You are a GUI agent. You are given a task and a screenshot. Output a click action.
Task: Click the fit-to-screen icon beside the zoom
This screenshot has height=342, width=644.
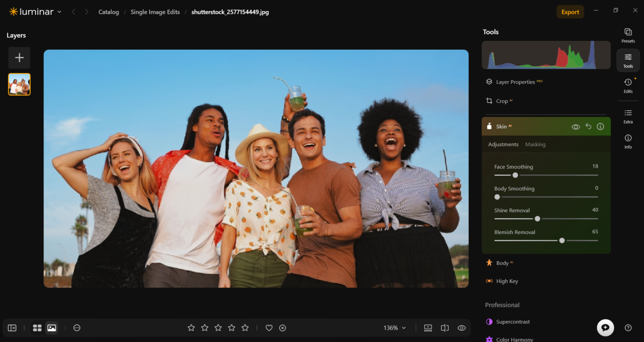pos(428,328)
